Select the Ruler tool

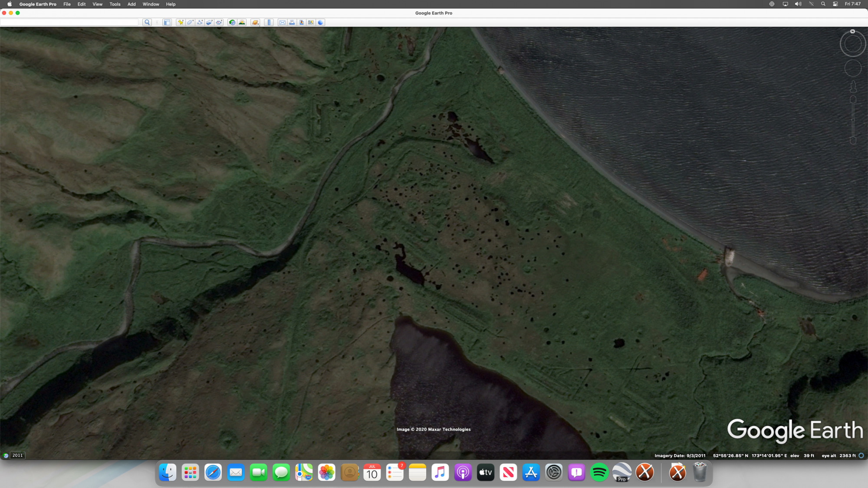point(269,23)
